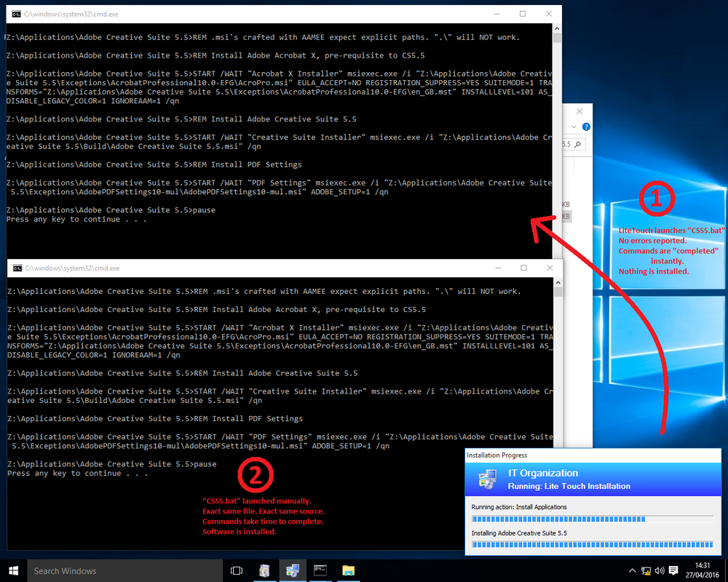
Task: Click the 'IT Organization' banner heading
Action: [x=543, y=473]
